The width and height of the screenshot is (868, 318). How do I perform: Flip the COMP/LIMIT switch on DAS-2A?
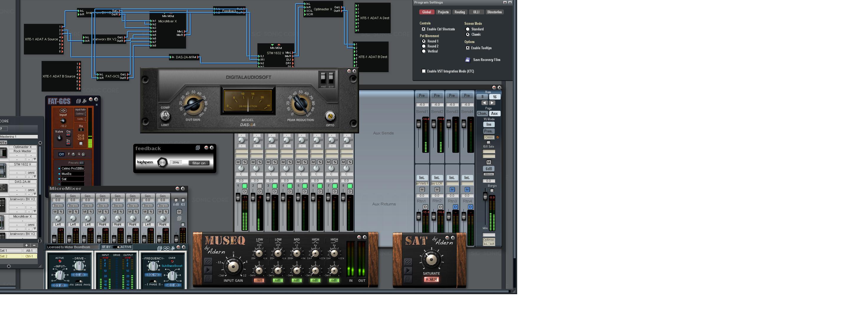click(165, 116)
